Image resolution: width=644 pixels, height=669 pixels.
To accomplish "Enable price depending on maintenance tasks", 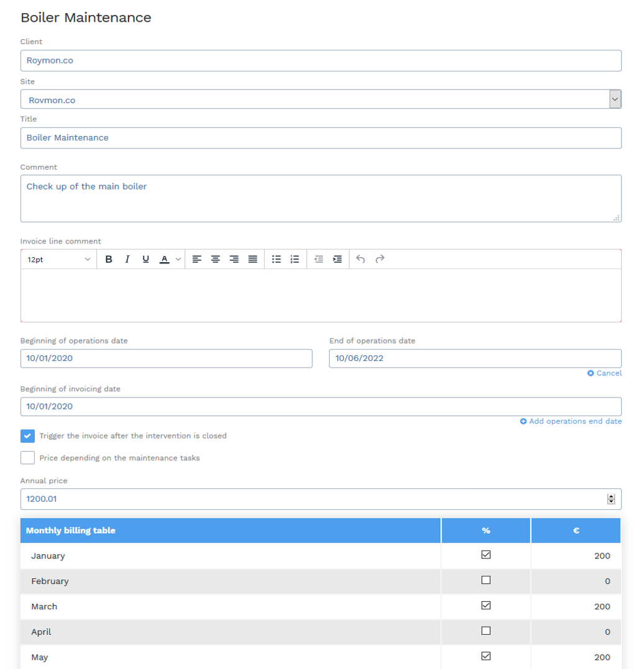I will click(27, 458).
